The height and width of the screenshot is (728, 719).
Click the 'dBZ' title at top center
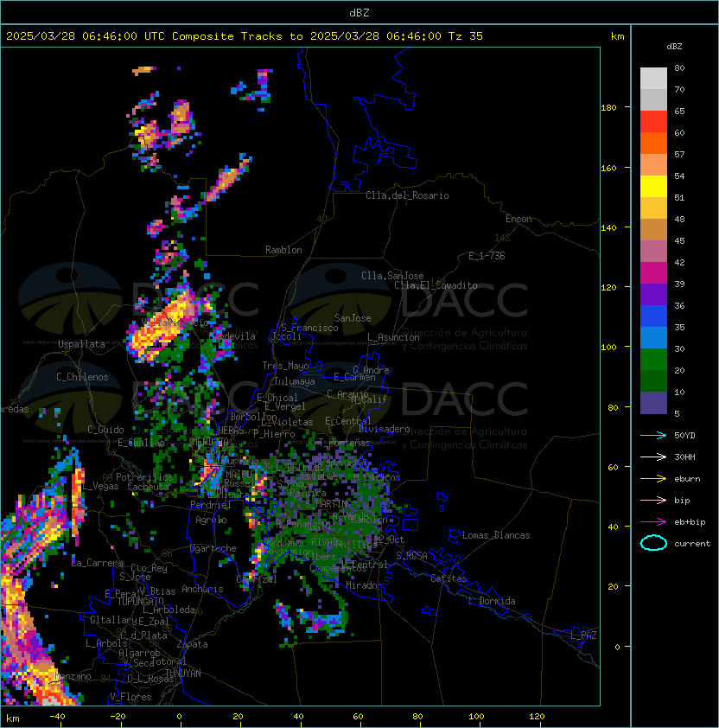359,13
